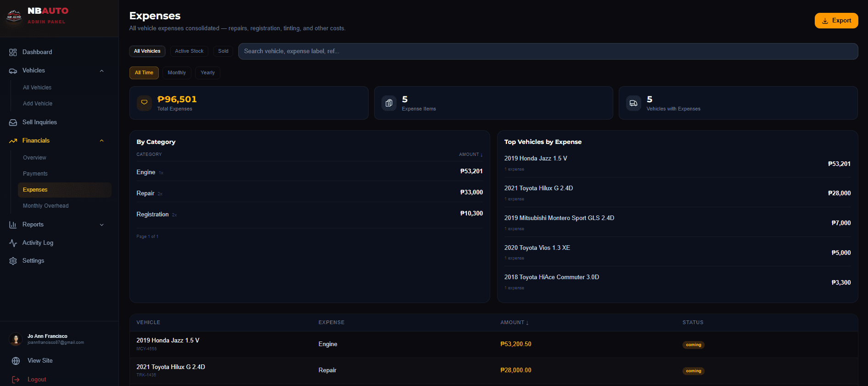Click the Vehicles with Expenses truck icon
The image size is (868, 386).
pos(633,103)
